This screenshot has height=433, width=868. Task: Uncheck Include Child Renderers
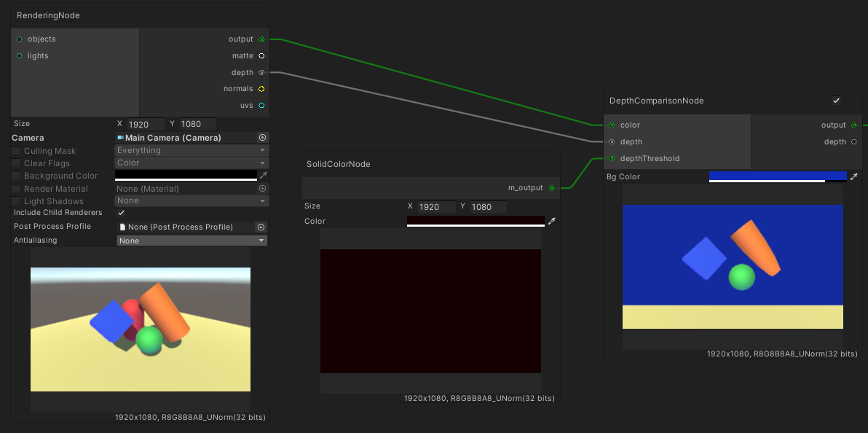122,213
